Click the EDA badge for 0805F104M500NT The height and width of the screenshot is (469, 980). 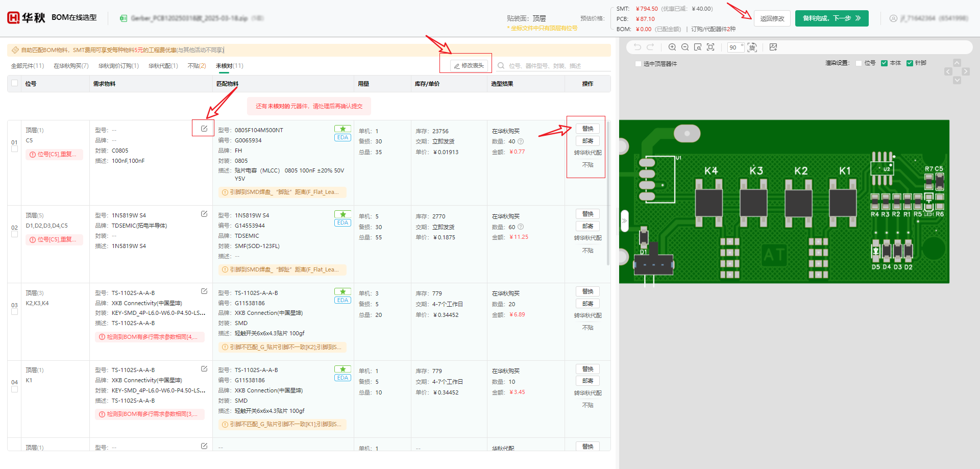(342, 138)
